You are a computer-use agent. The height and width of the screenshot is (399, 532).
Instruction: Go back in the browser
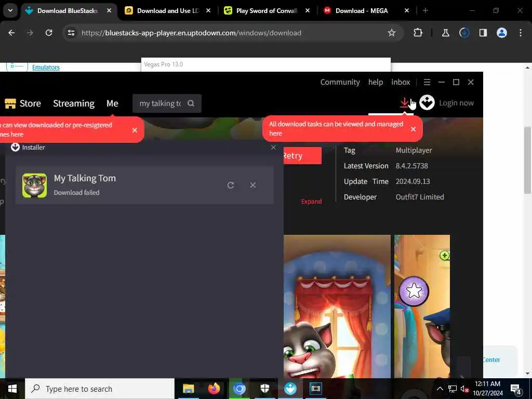pyautogui.click(x=11, y=33)
